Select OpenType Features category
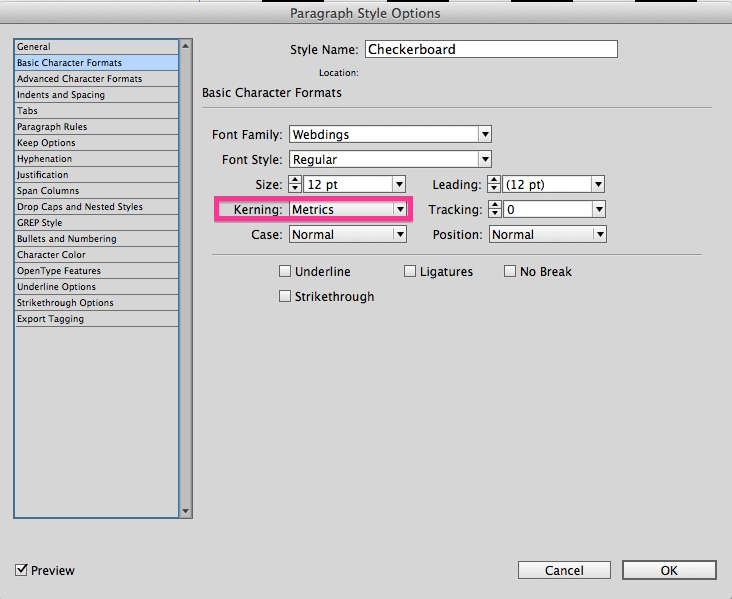Image resolution: width=732 pixels, height=599 pixels. (x=97, y=271)
